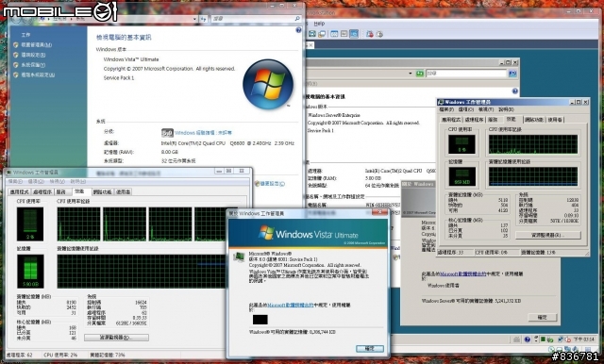Click the refresh button beside Vista address bar
Image resolution: width=604 pixels, height=364 pixels.
pyautogui.click(x=204, y=19)
